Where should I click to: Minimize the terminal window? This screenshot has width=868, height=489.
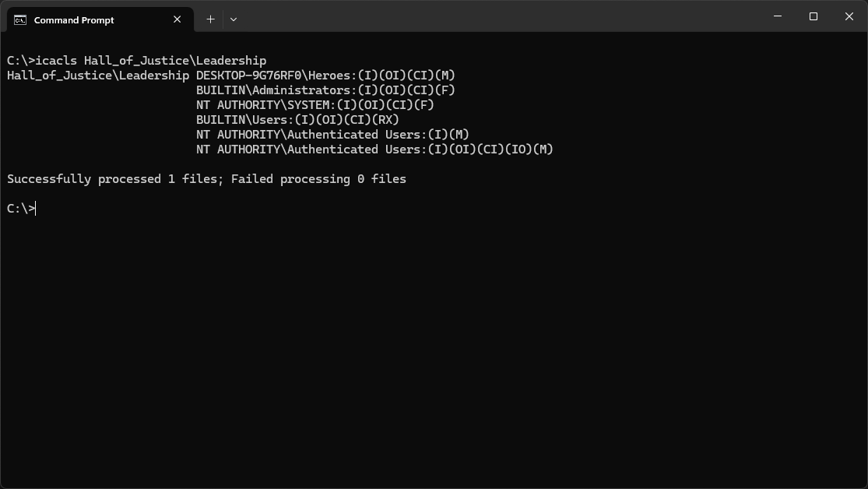[x=778, y=16]
